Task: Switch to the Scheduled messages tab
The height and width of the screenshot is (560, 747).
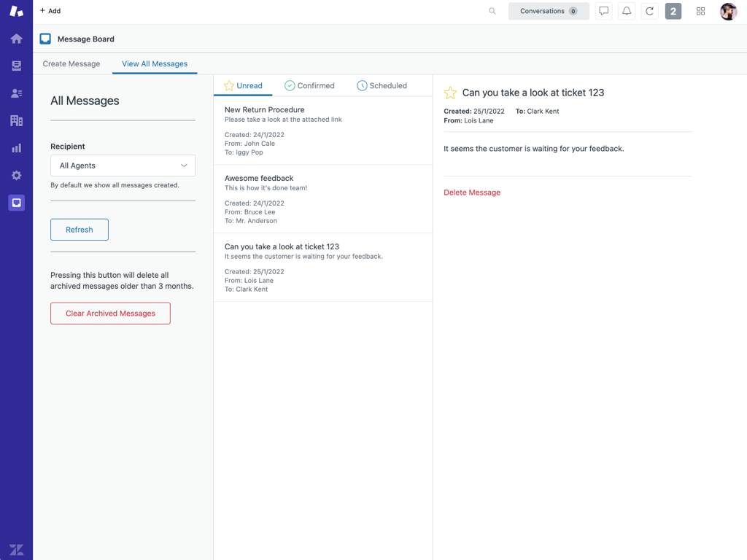Action: (x=382, y=85)
